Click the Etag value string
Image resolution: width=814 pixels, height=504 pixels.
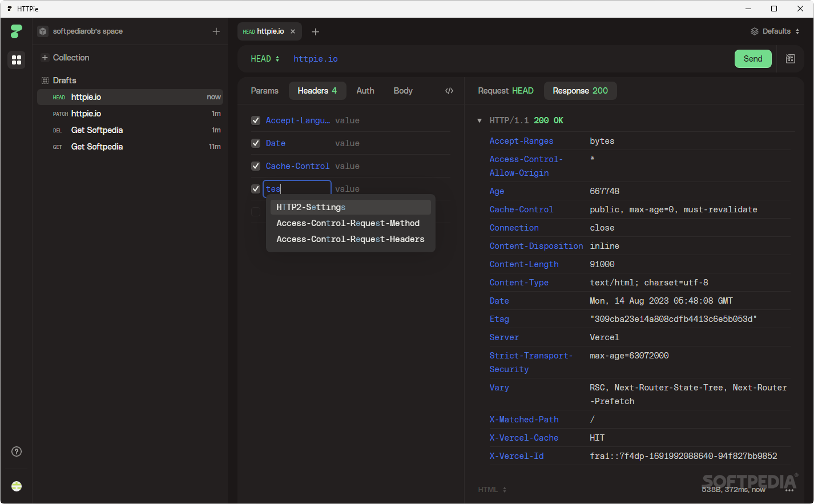pyautogui.click(x=674, y=319)
